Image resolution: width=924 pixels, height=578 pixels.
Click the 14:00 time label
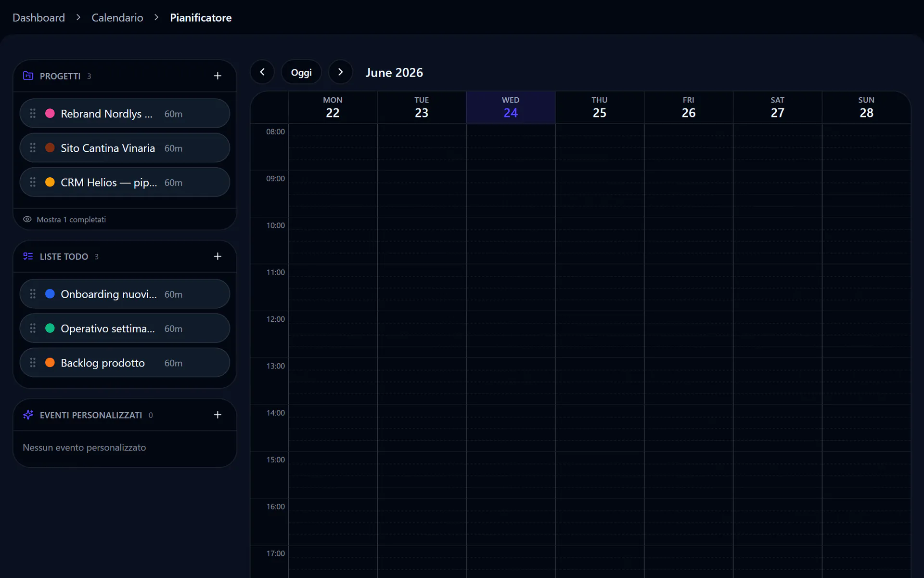point(275,413)
